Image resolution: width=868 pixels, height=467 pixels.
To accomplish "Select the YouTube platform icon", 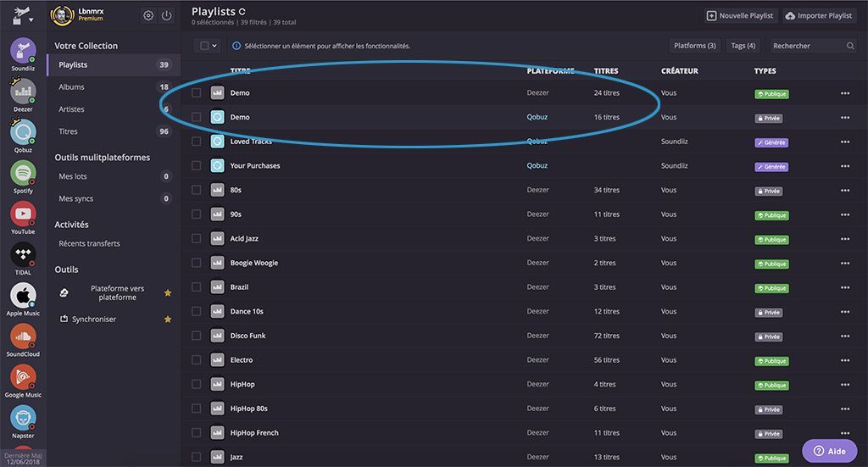I will pyautogui.click(x=23, y=214).
